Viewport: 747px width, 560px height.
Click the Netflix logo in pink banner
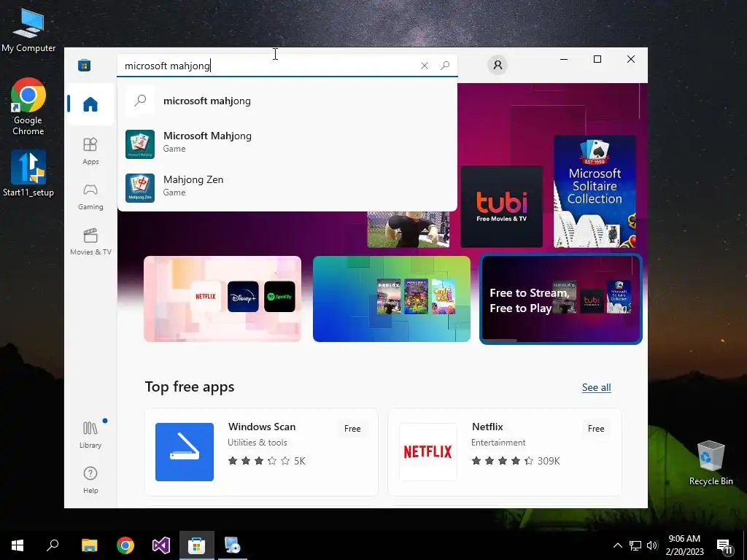(x=205, y=296)
